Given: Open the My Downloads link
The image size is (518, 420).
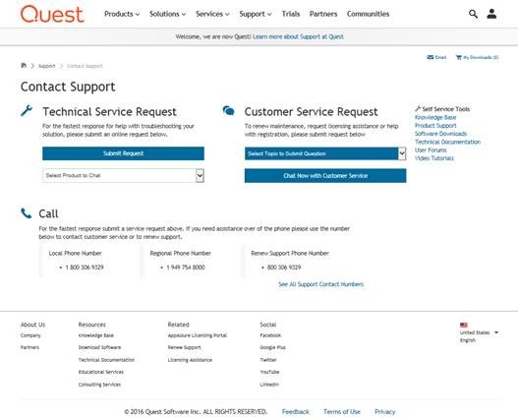Looking at the screenshot, I should point(481,57).
